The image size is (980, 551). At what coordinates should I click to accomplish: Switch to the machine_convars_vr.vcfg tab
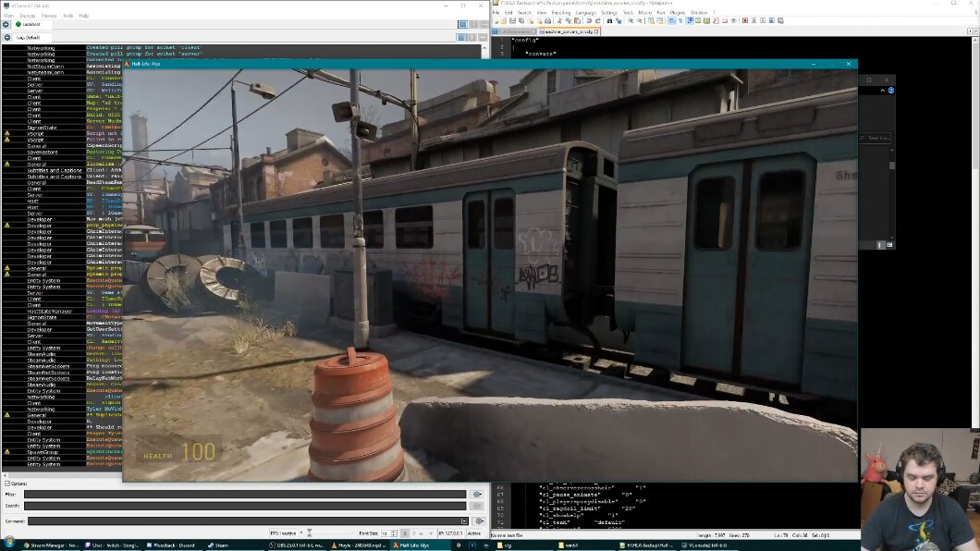point(567,31)
